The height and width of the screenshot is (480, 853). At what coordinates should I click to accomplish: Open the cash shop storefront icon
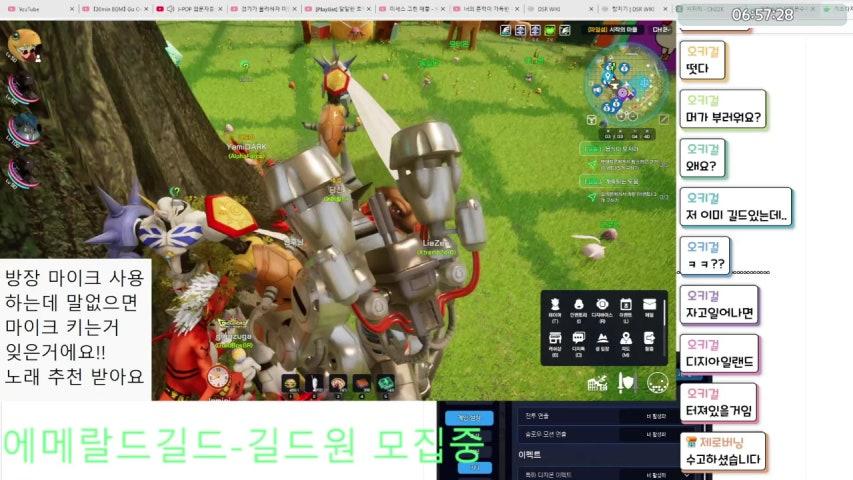(555, 339)
